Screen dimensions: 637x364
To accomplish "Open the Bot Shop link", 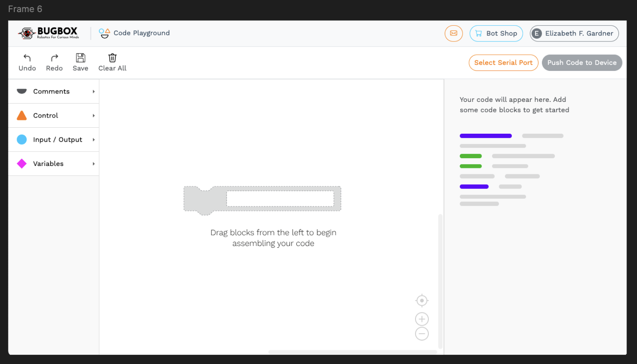I will click(496, 33).
